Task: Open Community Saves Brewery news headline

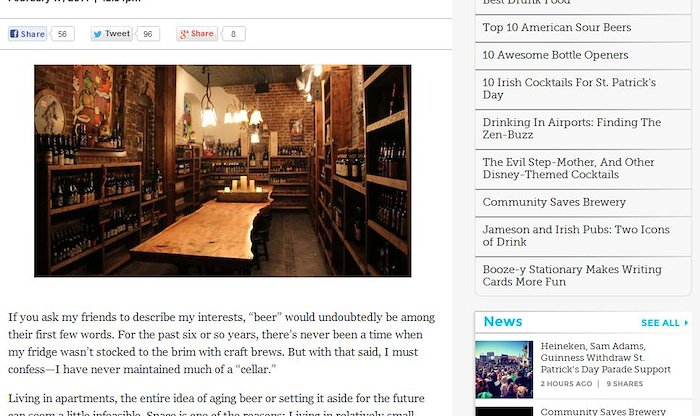Action: click(x=603, y=411)
